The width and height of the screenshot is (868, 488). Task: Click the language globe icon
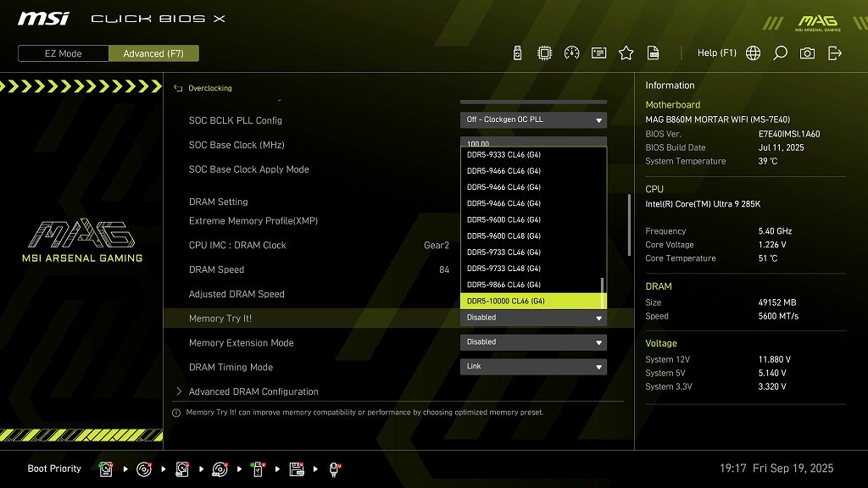coord(753,53)
